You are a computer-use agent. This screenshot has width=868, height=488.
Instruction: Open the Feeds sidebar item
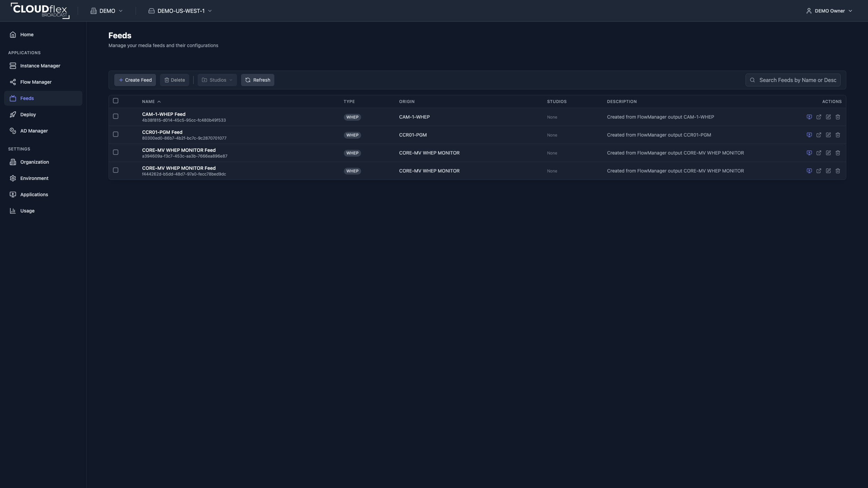[43, 98]
